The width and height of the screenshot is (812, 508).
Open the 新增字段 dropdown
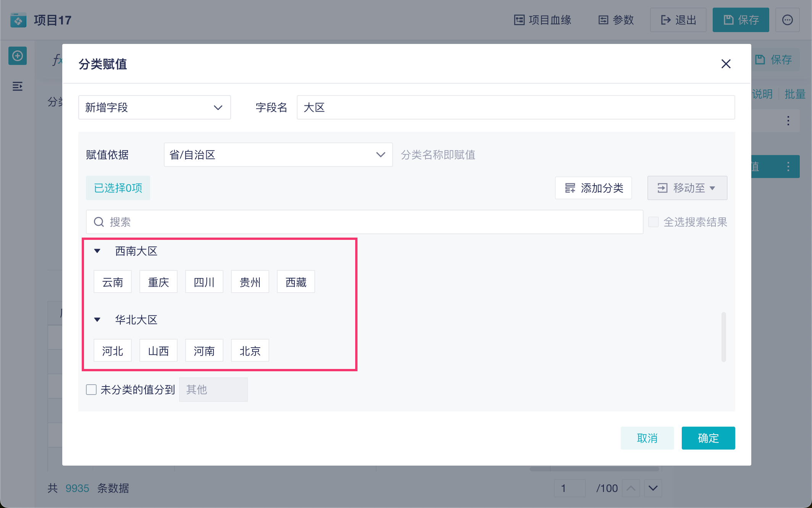[x=154, y=107]
